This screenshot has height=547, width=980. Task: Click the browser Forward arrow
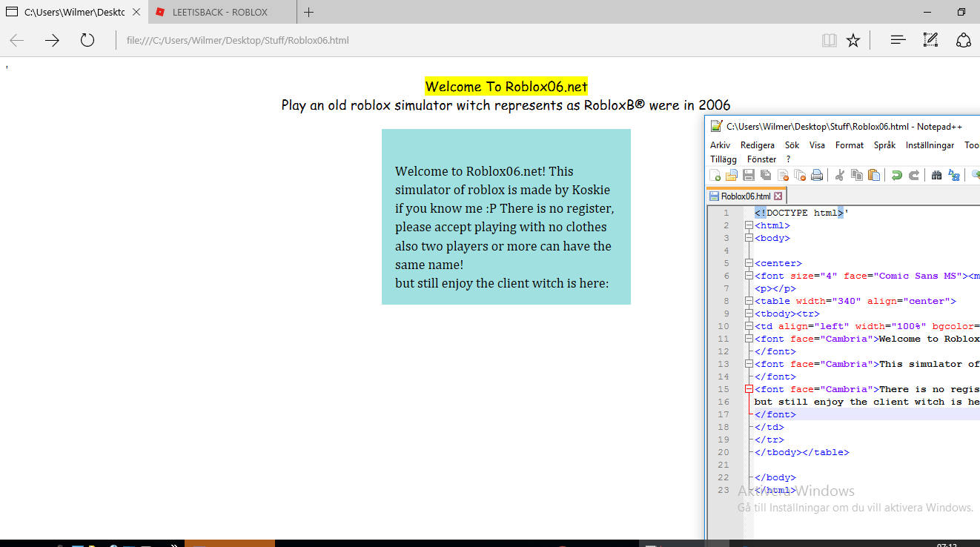click(52, 40)
